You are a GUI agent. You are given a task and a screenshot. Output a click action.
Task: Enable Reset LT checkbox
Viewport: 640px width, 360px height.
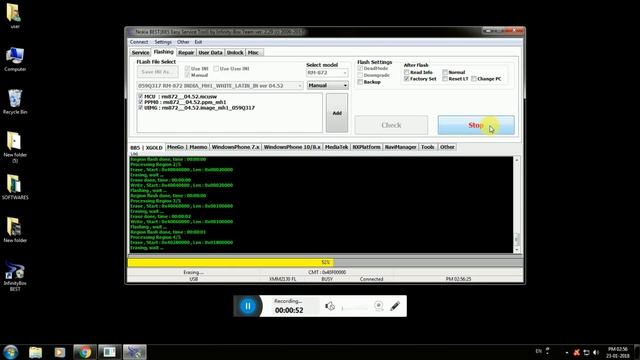point(445,79)
